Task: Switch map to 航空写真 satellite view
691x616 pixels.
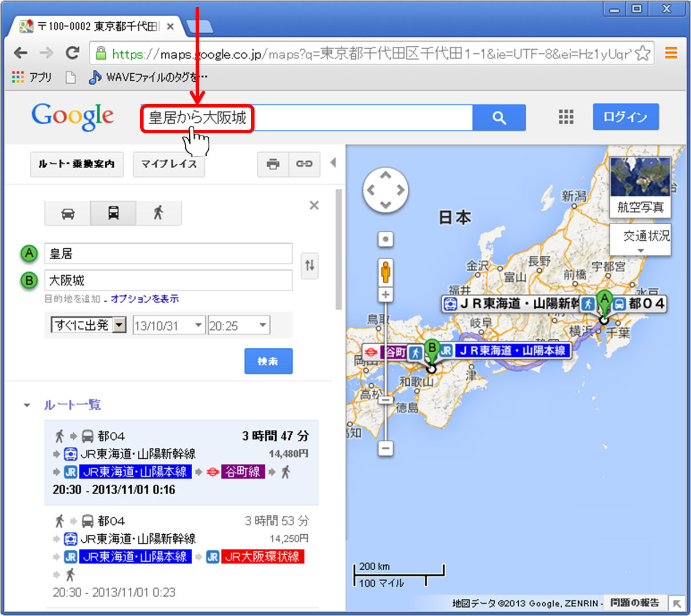Action: pyautogui.click(x=640, y=187)
